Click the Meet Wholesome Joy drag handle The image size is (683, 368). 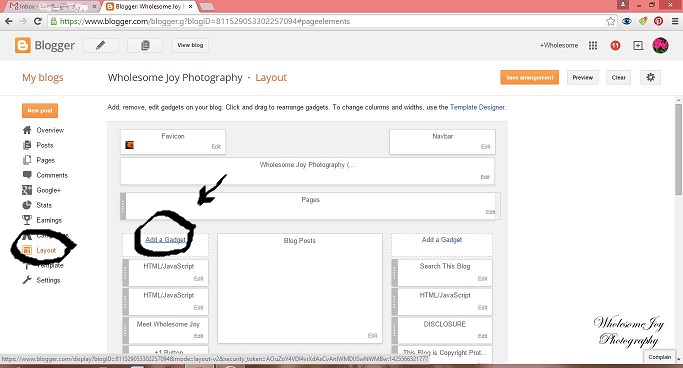click(x=125, y=330)
